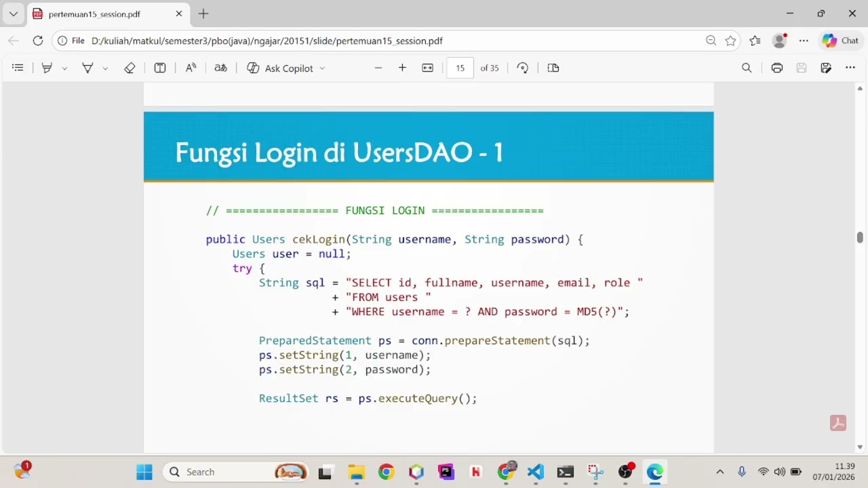Viewport: 868px width, 488px height.
Task: Show hidden system tray icons
Action: coord(720,472)
